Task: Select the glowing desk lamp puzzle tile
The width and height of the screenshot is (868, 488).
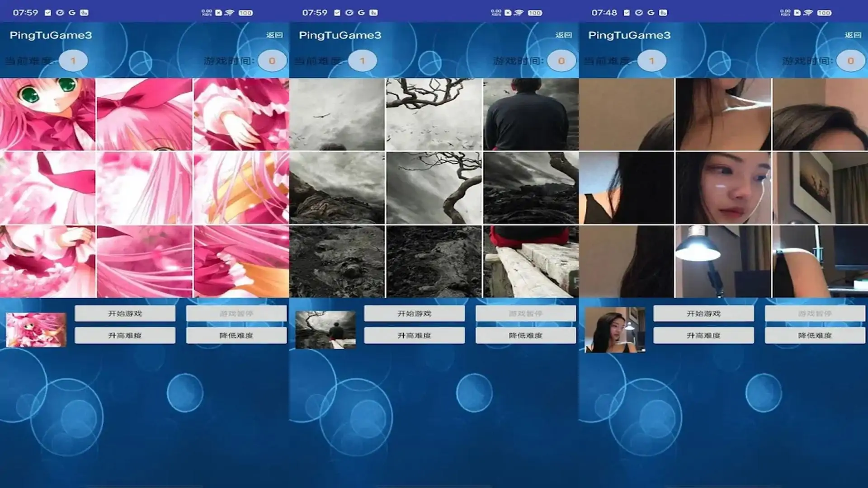Action: [x=723, y=261]
